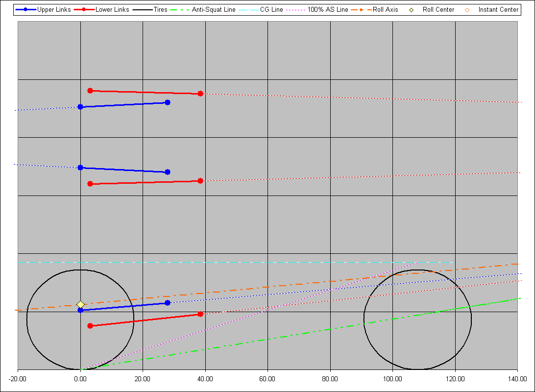The image size is (535, 392).
Task: Click the 100.00 axis label
Action: (392, 379)
